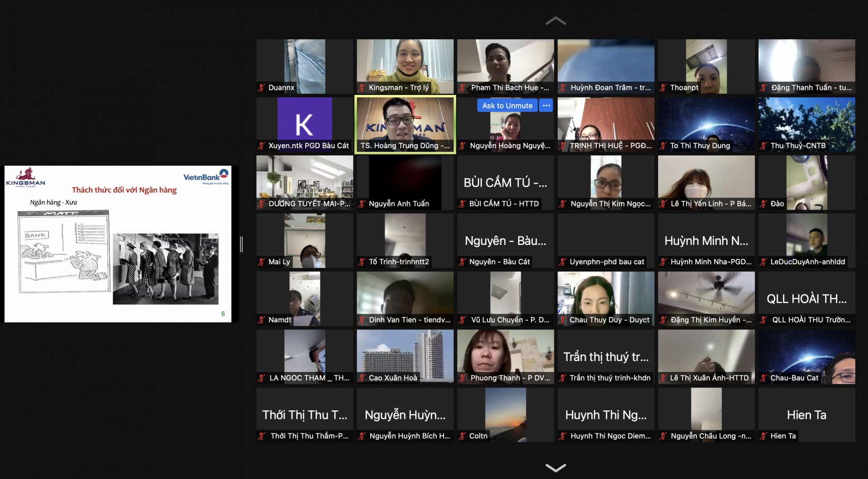Click the Uyenphn-phd bau cat name label

pos(606,262)
